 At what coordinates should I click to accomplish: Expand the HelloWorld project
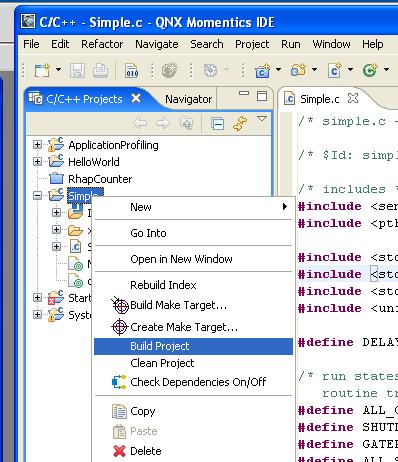point(38,162)
